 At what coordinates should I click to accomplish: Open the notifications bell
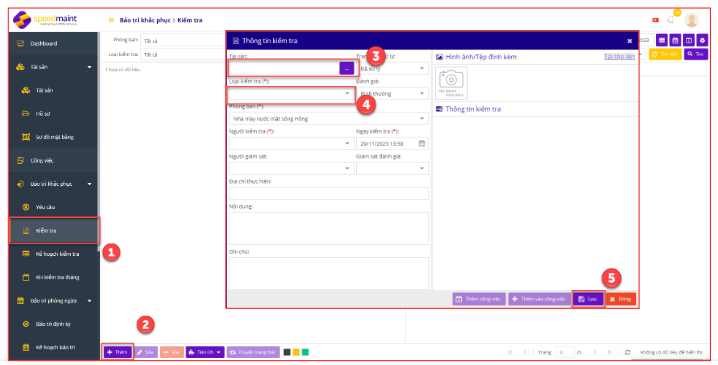[x=671, y=20]
